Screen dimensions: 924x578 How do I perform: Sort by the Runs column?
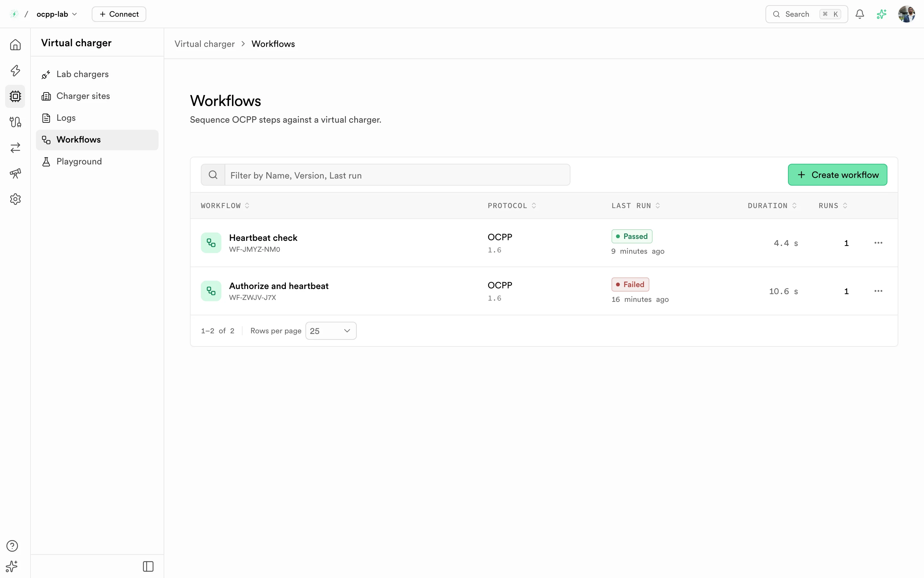coord(833,206)
